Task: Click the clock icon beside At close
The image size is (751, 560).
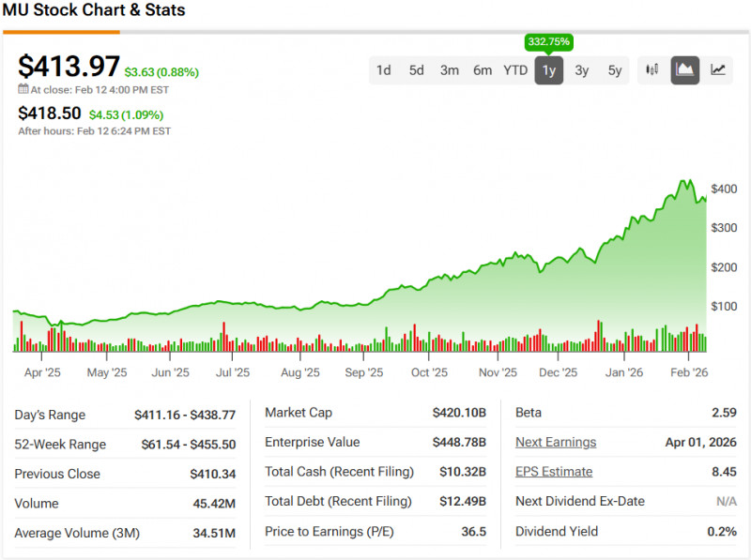Action: 23,90
